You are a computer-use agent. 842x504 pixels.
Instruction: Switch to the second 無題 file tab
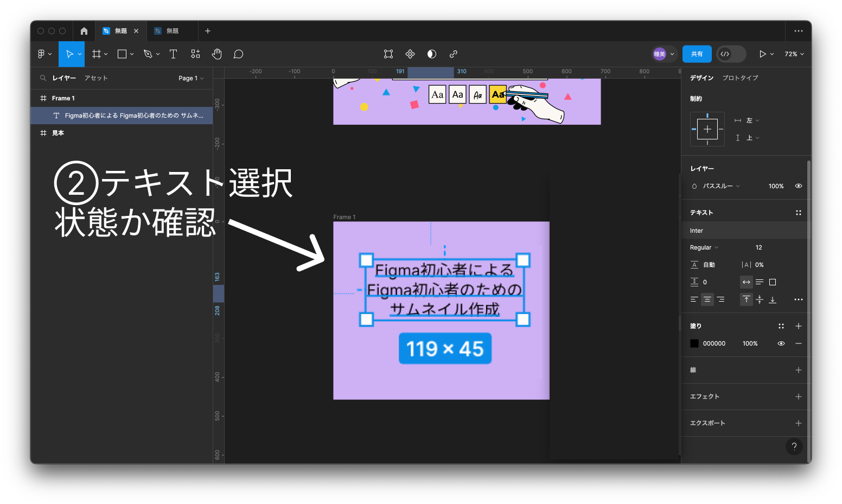[x=173, y=31]
